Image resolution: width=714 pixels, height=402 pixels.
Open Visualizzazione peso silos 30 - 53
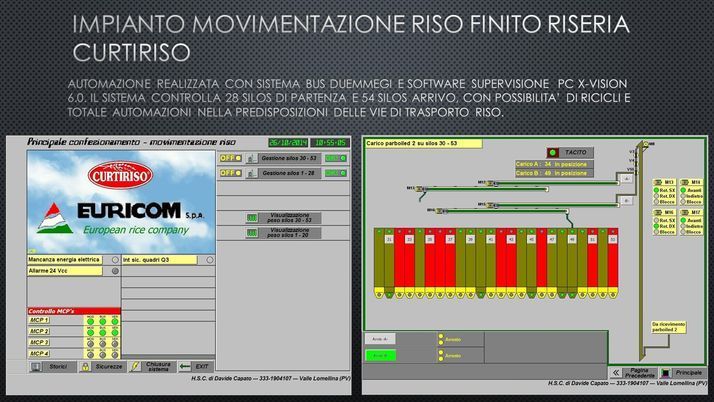(x=290, y=218)
